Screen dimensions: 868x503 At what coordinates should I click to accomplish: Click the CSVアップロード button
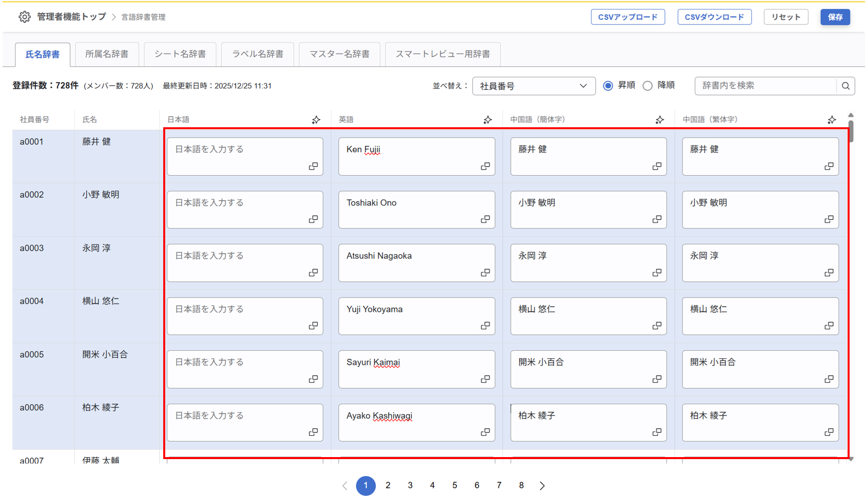(628, 16)
